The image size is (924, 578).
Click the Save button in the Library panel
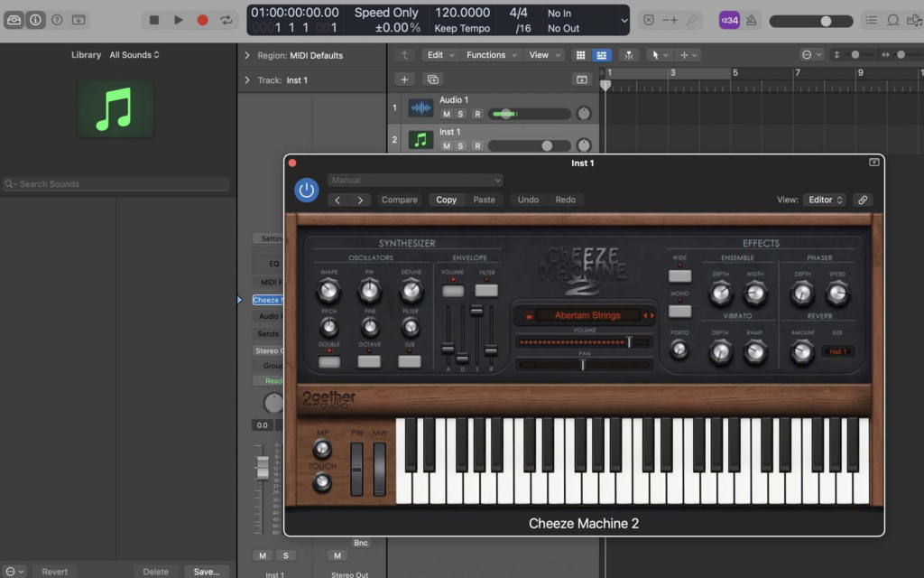(x=207, y=571)
